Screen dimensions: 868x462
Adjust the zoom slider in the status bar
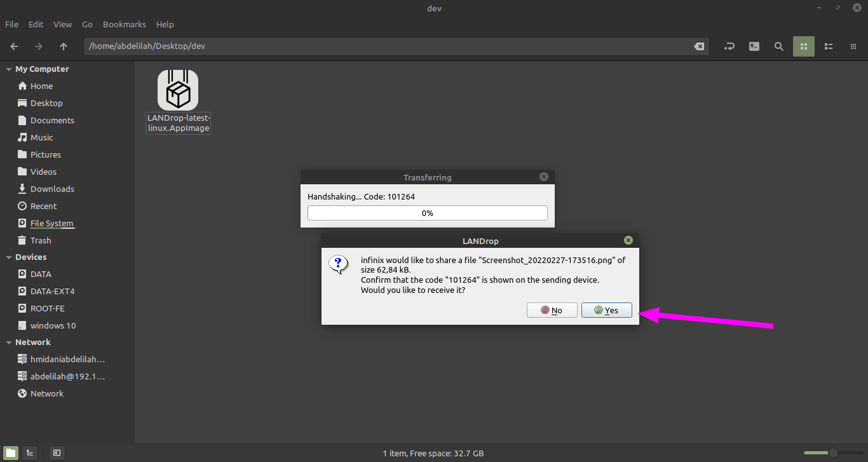coord(832,453)
